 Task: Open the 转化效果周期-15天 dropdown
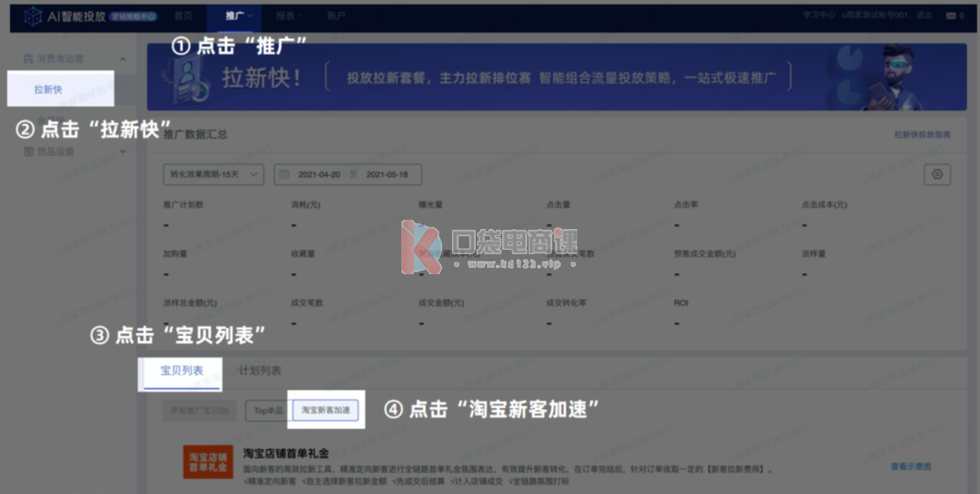(x=213, y=175)
